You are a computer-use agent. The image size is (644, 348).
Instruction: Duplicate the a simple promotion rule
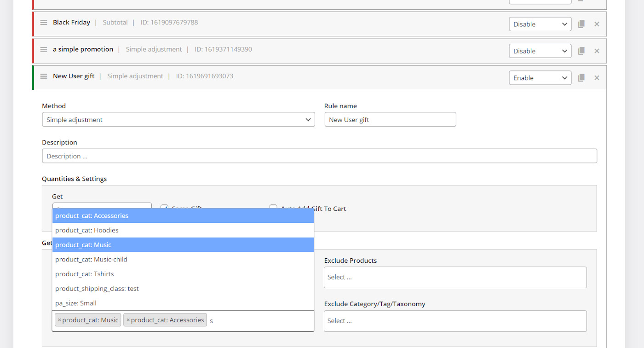tap(581, 51)
